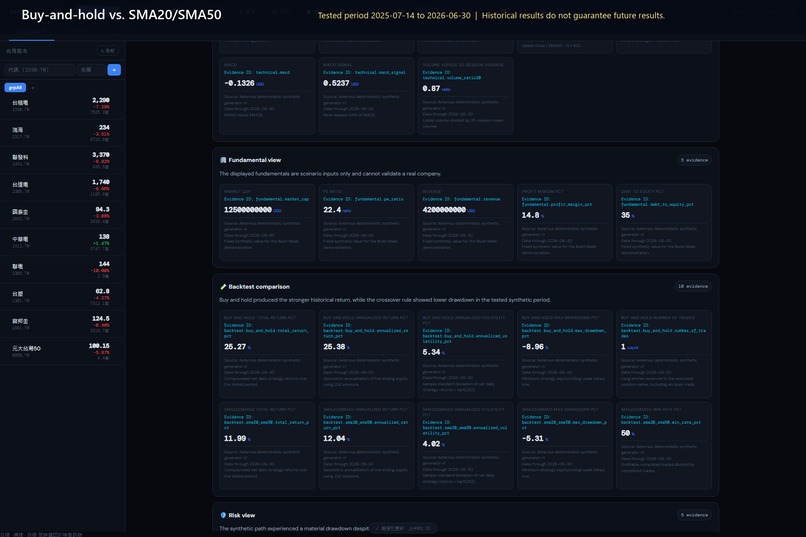Image resolution: width=806 pixels, height=537 pixels.
Task: Select SMA20/SMA50 annualized return 12.04
Action: click(x=334, y=438)
